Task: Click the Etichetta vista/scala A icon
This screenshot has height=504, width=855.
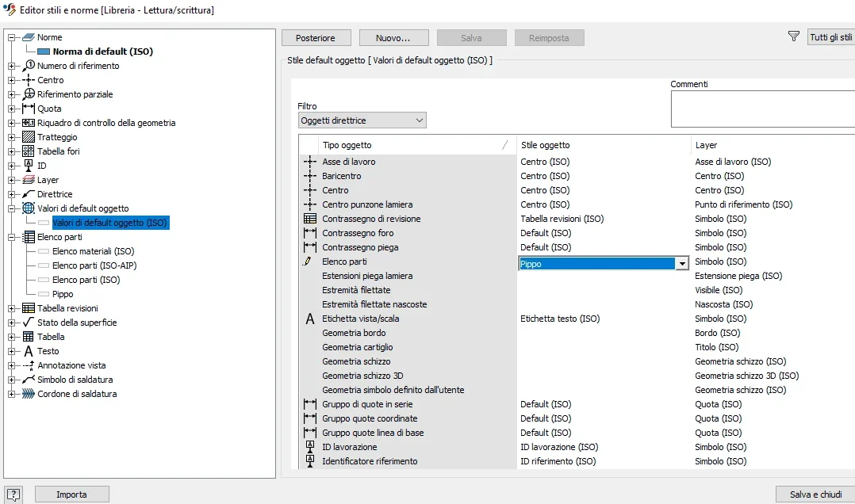Action: pos(309,319)
